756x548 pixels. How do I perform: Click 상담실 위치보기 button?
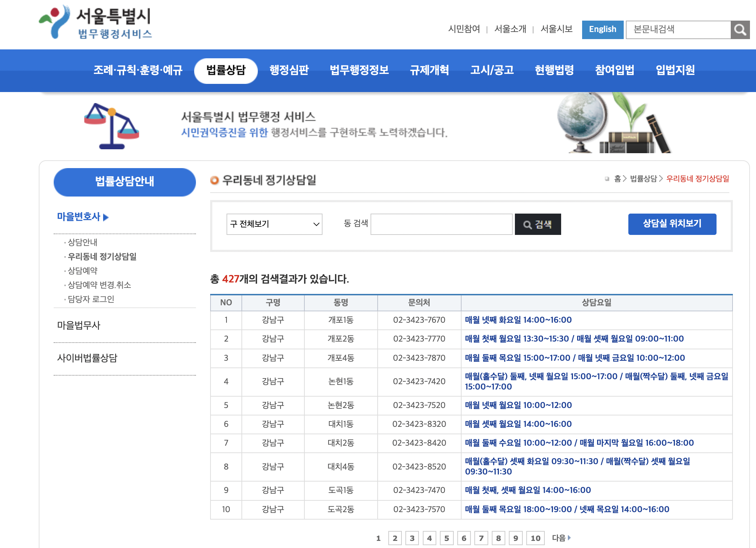pos(672,224)
